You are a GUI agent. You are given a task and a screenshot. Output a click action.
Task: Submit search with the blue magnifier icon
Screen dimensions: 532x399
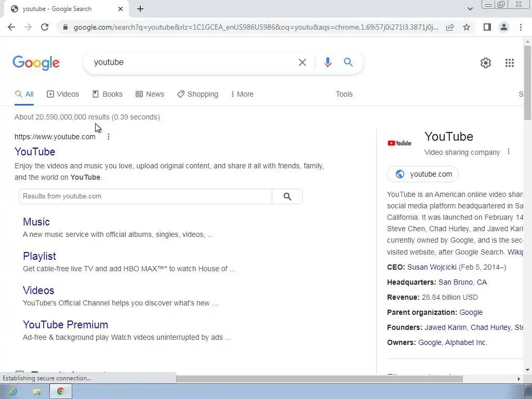348,62
